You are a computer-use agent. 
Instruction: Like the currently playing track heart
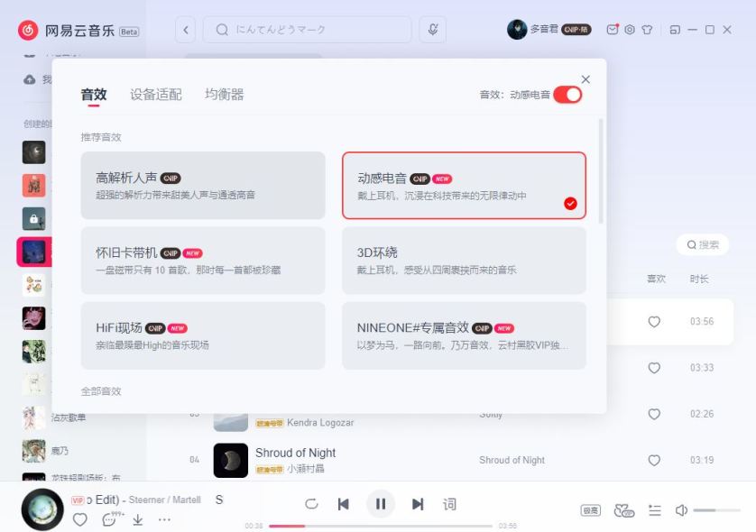80,519
